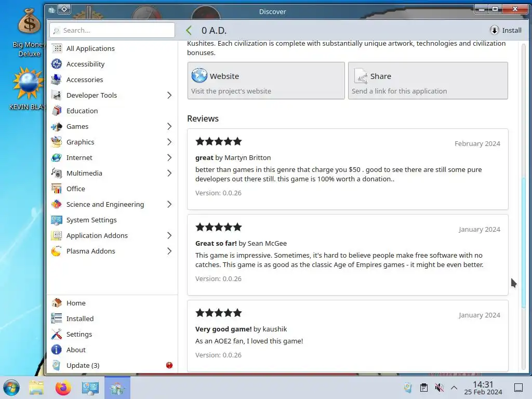
Task: Expand the Developer Tools submenu chevron
Action: (x=169, y=96)
